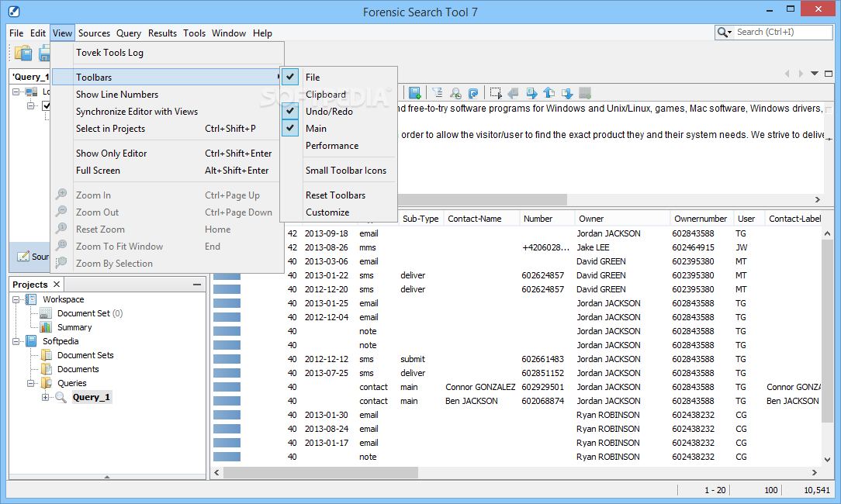Click the blue up arrow document icon
This screenshot has height=504, width=841.
549,93
